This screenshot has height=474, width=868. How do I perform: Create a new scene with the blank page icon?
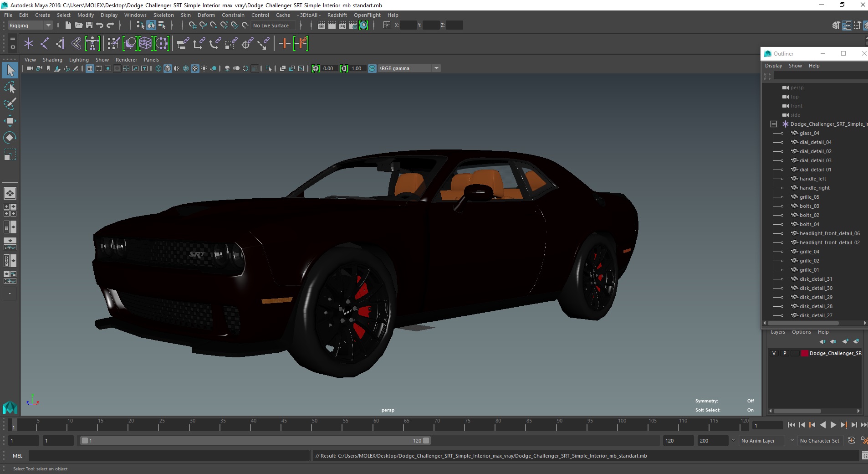point(68,25)
